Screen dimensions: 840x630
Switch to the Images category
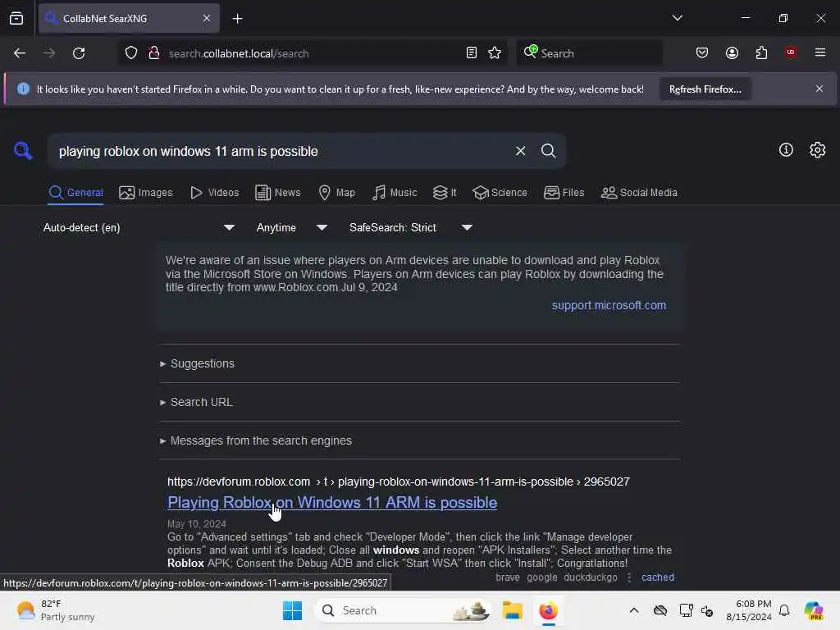coord(146,193)
